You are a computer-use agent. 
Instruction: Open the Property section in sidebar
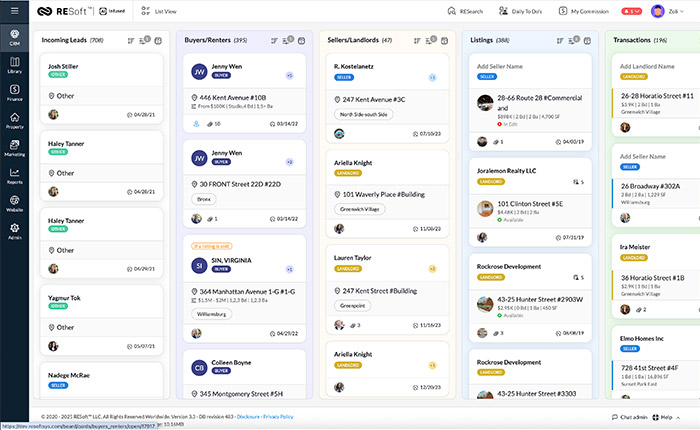[14, 121]
